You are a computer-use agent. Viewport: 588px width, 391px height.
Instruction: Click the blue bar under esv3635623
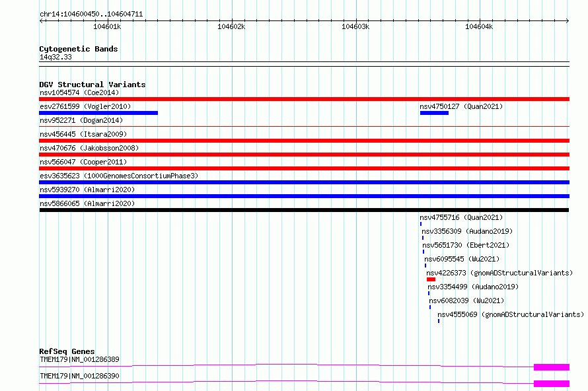tap(304, 182)
